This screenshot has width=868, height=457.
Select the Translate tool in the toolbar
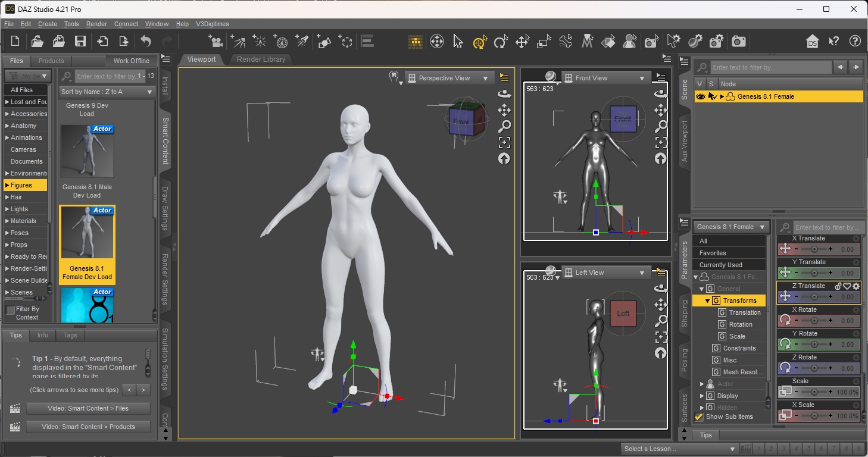[x=523, y=42]
